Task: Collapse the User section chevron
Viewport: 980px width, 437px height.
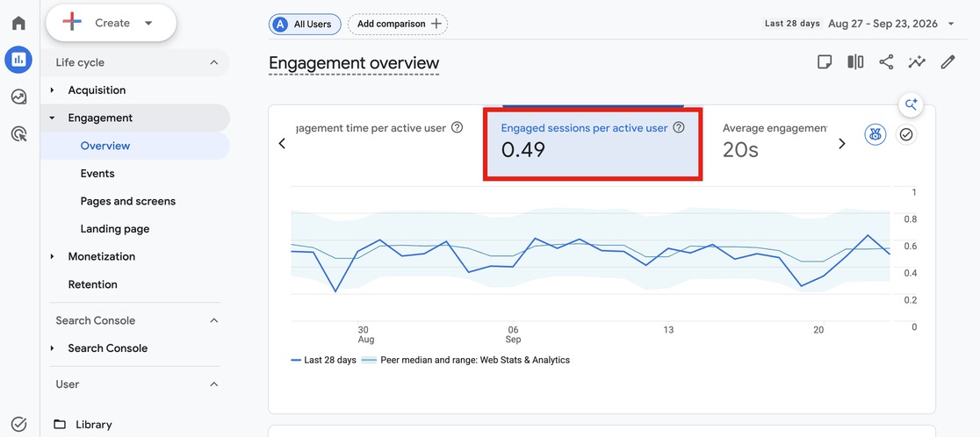Action: (213, 384)
